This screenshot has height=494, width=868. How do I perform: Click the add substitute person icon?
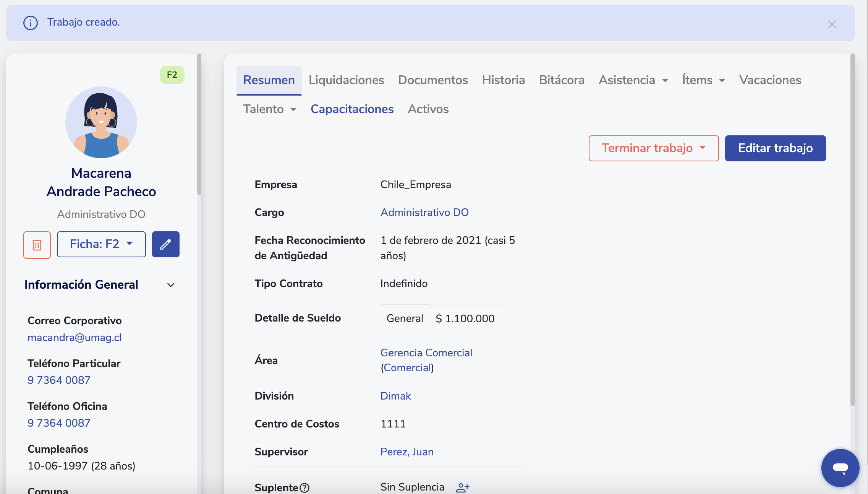pyautogui.click(x=463, y=487)
